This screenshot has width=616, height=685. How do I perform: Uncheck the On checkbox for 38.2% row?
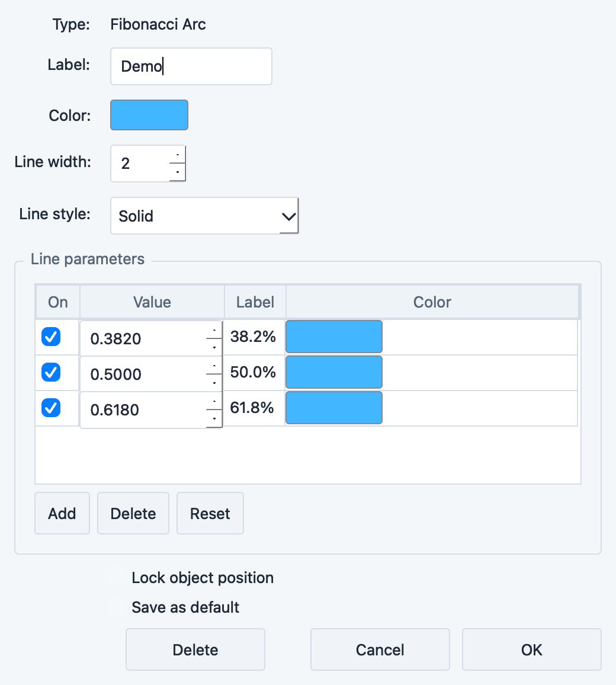pyautogui.click(x=51, y=337)
